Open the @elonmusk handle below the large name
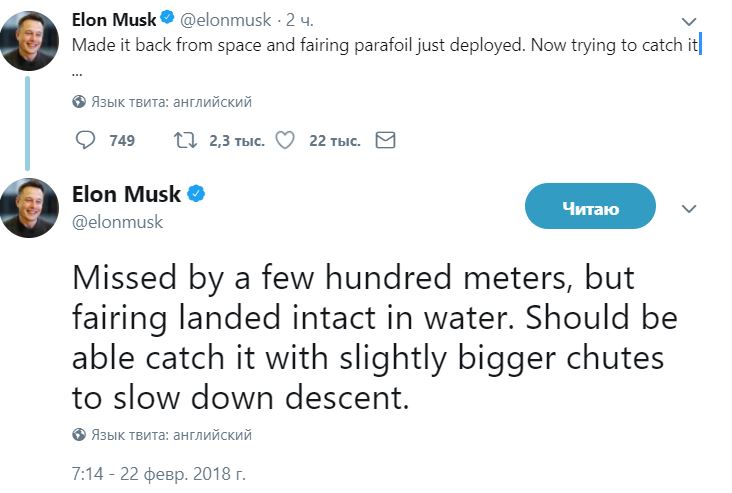Viewport: 732px width, 493px height. pos(117,222)
